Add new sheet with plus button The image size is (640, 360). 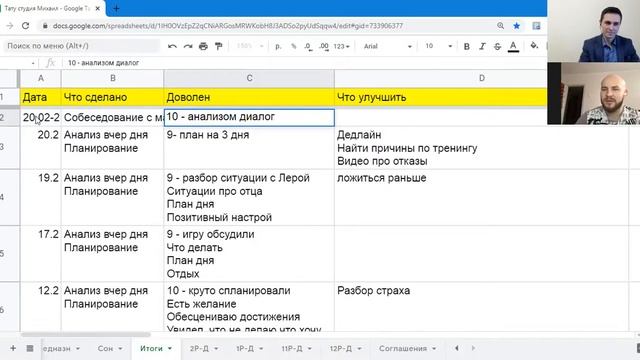pyautogui.click(x=13, y=348)
